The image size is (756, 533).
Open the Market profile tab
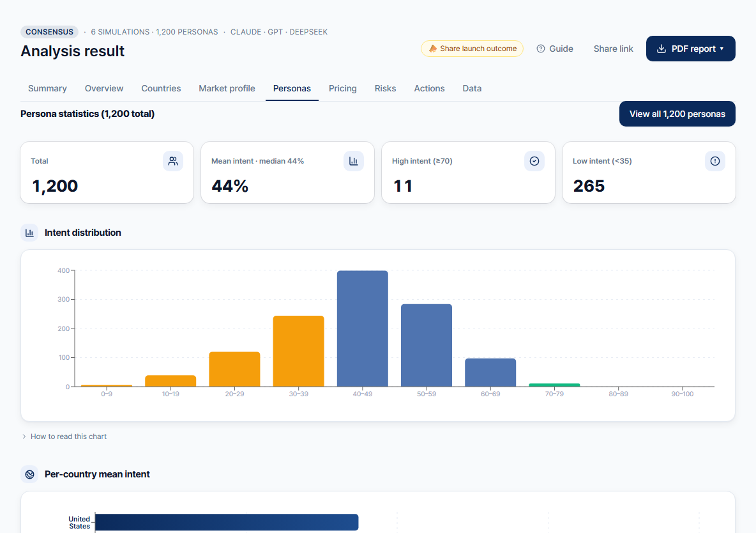(x=227, y=88)
